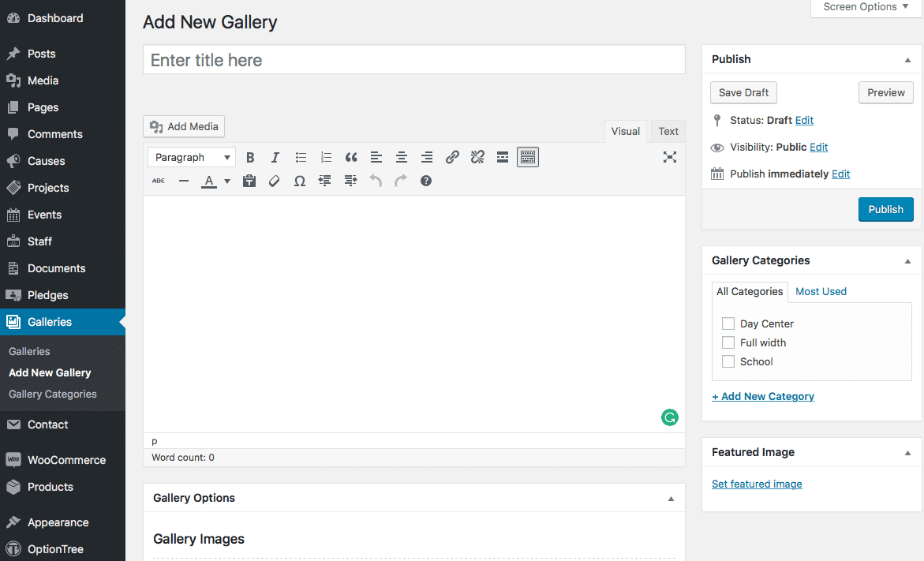Apply italic formatting
This screenshot has width=924, height=561.
[275, 157]
